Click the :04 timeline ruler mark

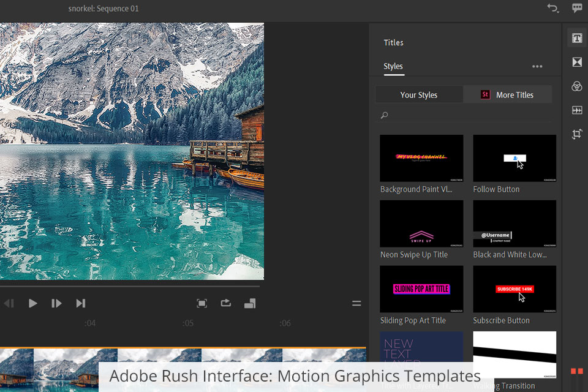tap(90, 323)
